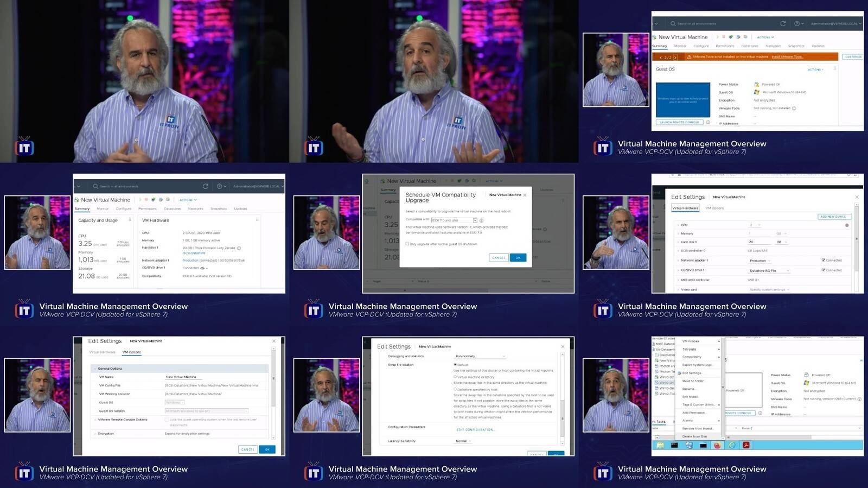
Task: Click the blue Windows console preview thumbnail
Action: [x=683, y=100]
